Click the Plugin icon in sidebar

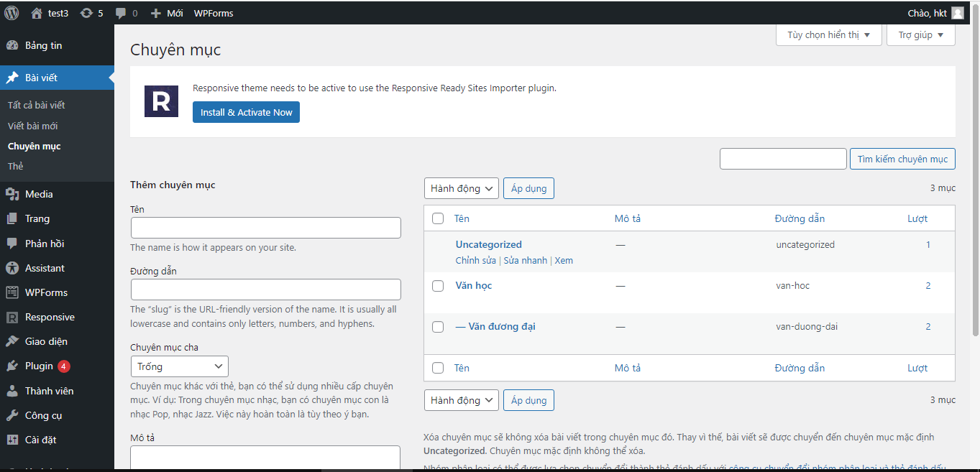click(12, 366)
